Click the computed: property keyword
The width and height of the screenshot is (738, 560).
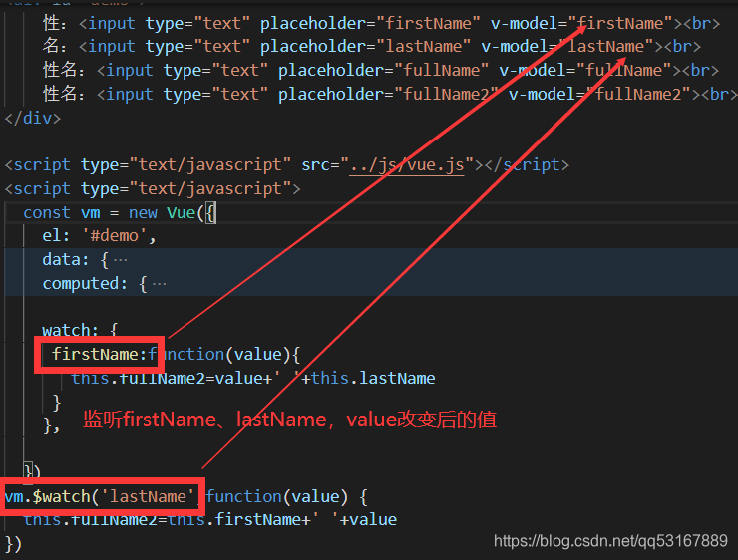(x=85, y=284)
